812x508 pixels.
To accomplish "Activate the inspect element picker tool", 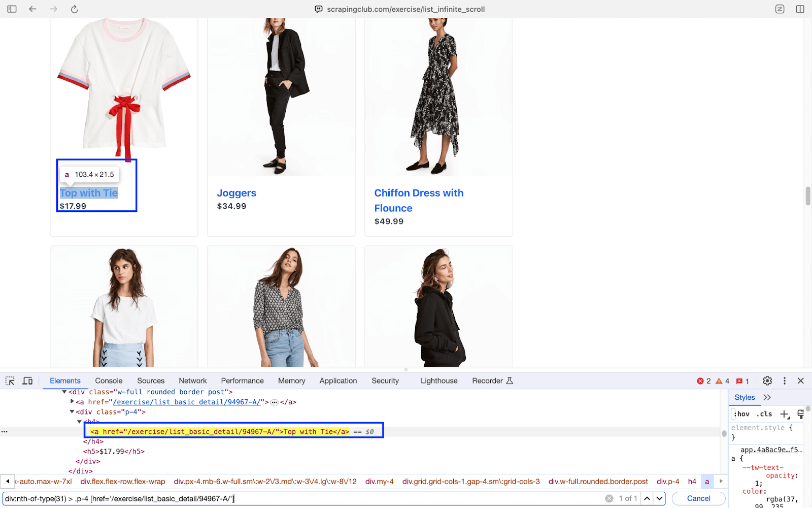I will (10, 381).
